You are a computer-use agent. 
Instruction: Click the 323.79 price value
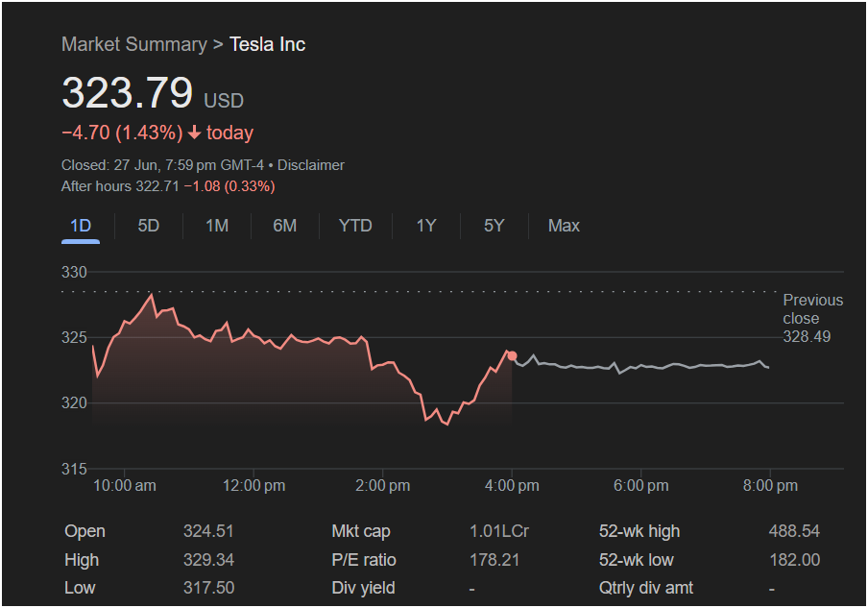(x=128, y=92)
